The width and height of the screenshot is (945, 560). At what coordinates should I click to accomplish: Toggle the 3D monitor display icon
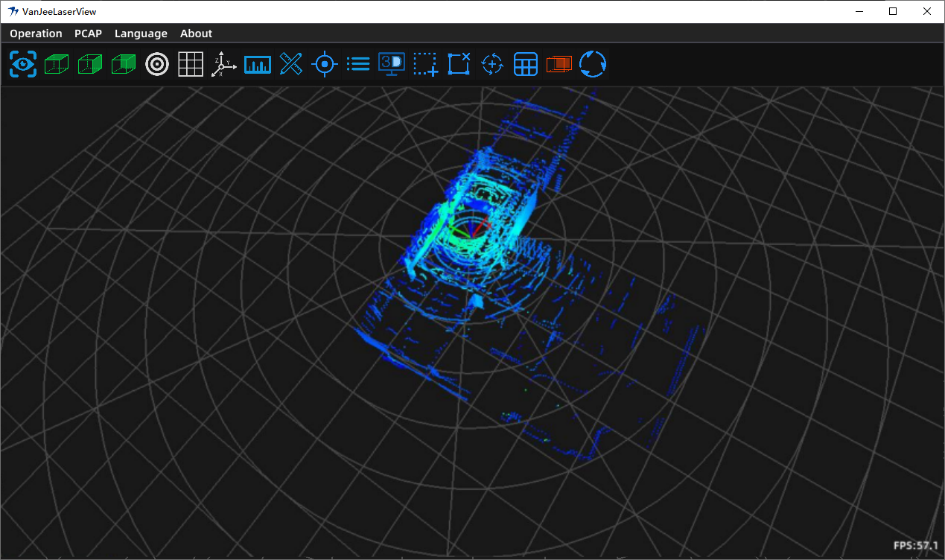(x=392, y=64)
